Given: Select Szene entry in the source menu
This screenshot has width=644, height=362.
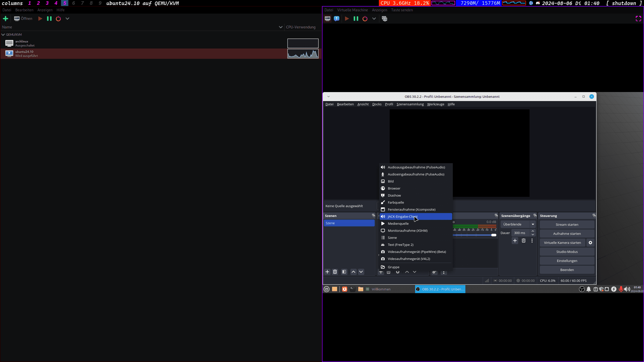Looking at the screenshot, I should 416,238.
